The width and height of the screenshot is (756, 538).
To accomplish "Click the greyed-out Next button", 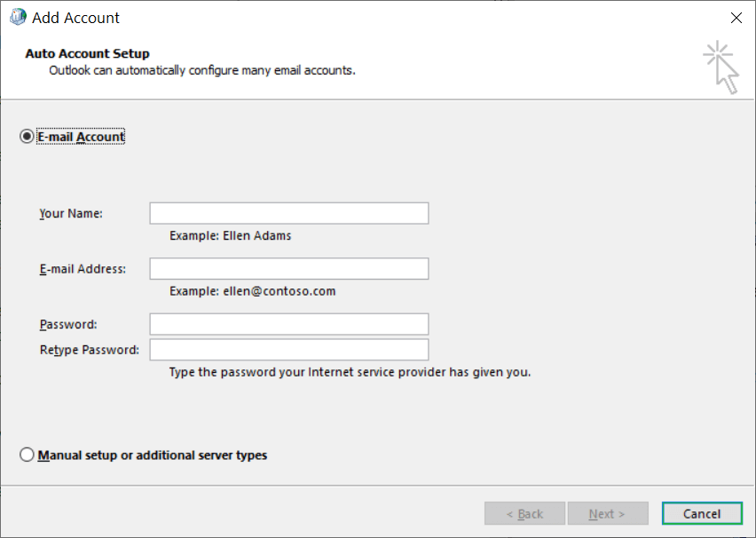I will pyautogui.click(x=608, y=513).
